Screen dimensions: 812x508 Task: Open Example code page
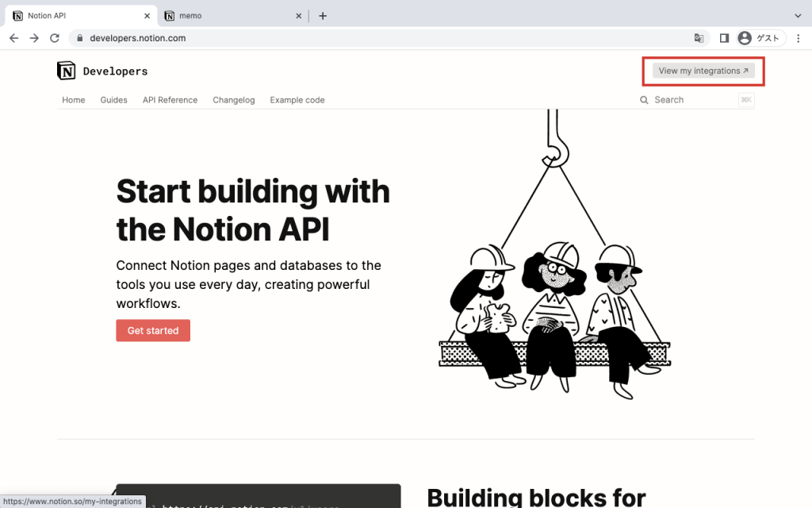point(297,100)
